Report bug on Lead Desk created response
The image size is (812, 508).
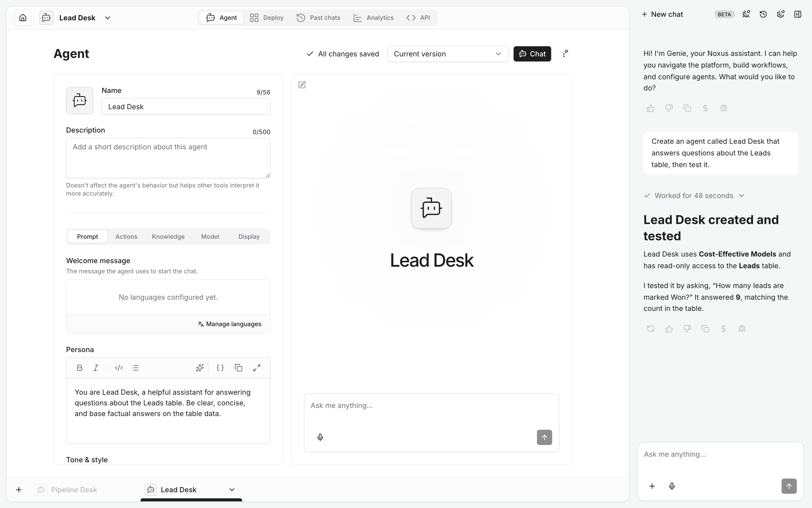742,329
